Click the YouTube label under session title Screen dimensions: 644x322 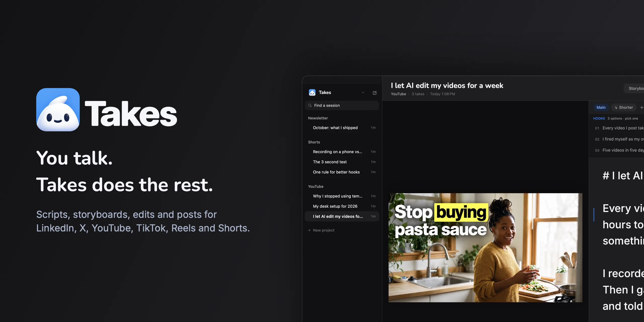click(x=398, y=94)
